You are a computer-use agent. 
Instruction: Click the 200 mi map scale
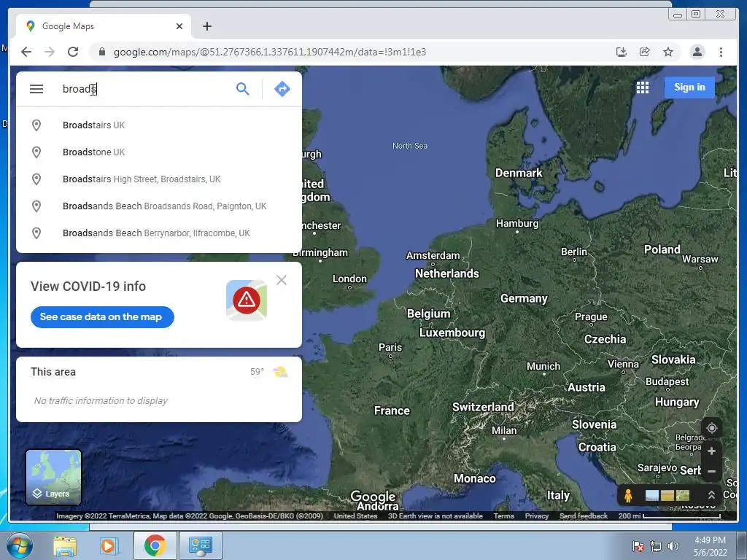(x=670, y=516)
